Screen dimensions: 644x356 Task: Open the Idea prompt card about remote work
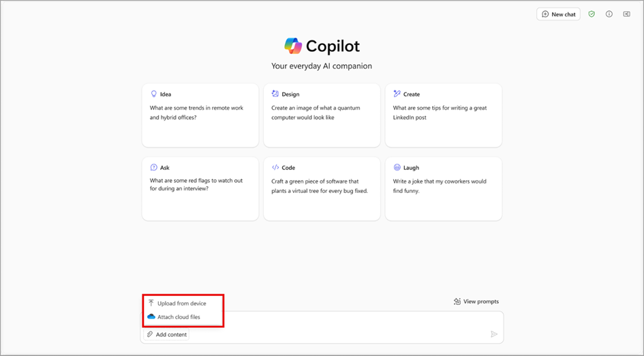pos(200,115)
